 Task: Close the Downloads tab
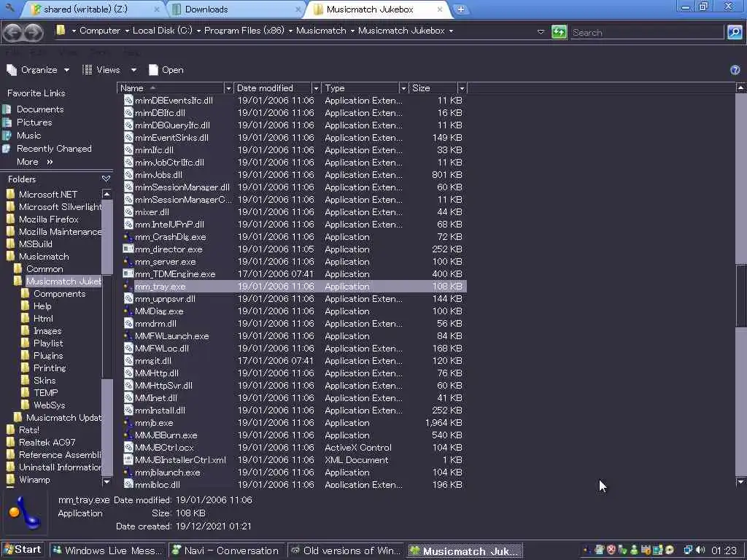(298, 9)
